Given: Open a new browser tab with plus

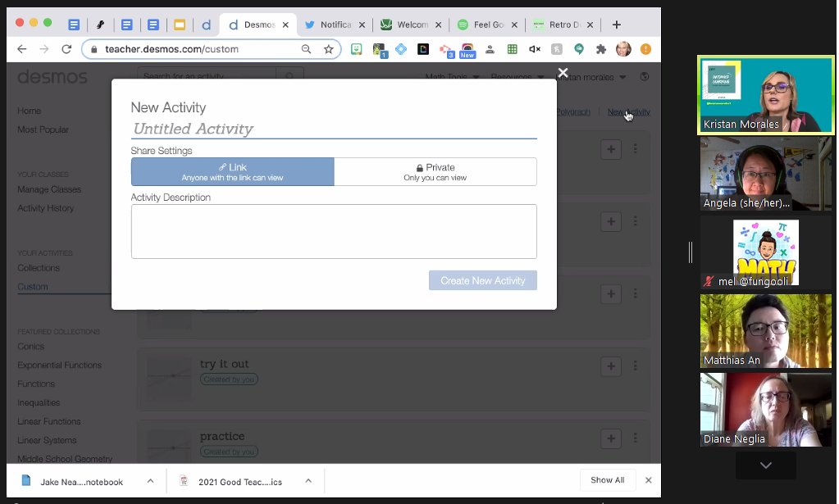Looking at the screenshot, I should [617, 25].
